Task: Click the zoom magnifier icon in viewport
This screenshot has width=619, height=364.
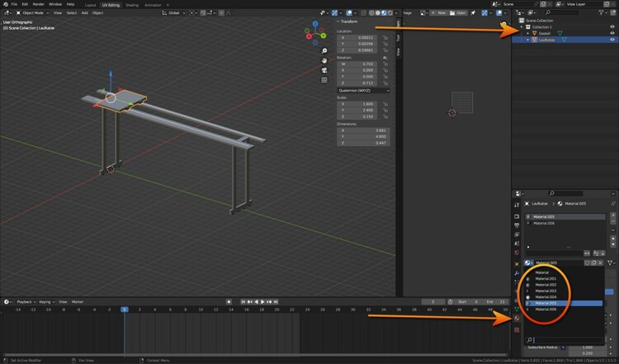Action: (x=324, y=50)
